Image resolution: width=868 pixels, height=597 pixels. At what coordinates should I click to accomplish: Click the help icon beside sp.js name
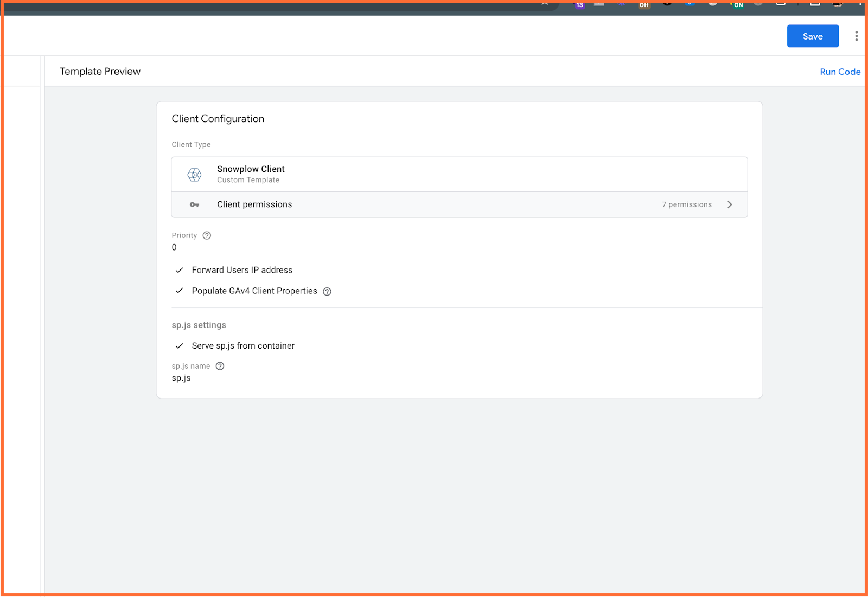tap(220, 366)
